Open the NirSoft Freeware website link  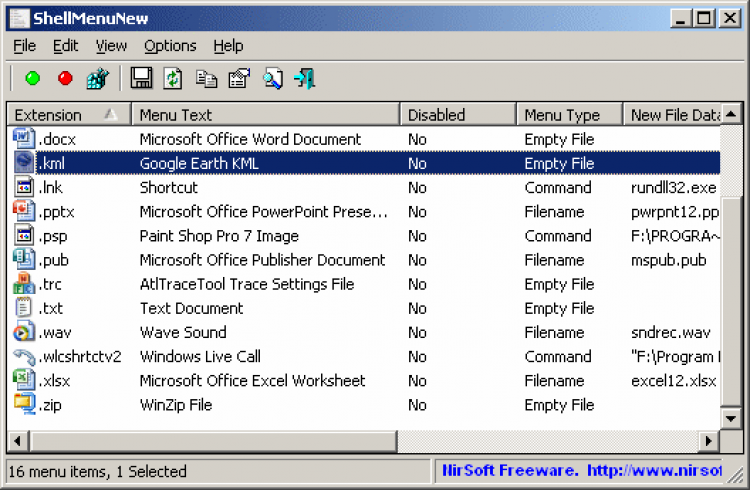pyautogui.click(x=581, y=470)
